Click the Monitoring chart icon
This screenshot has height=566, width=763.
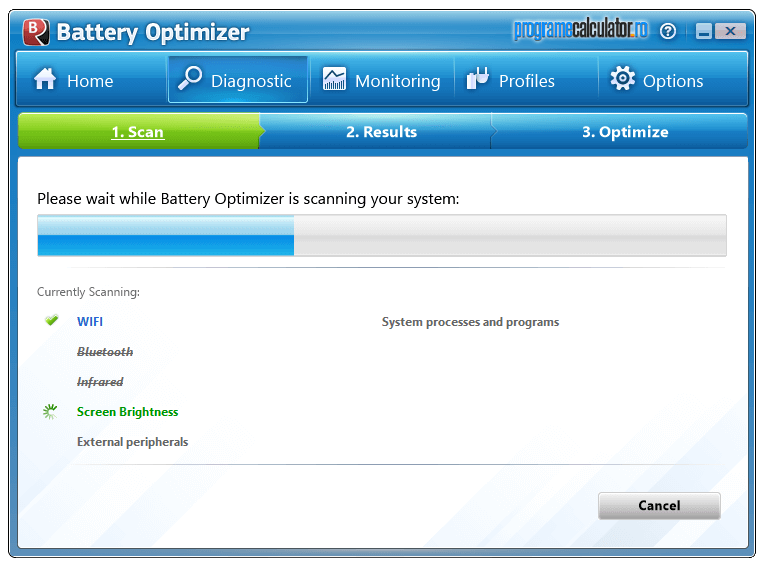334,79
